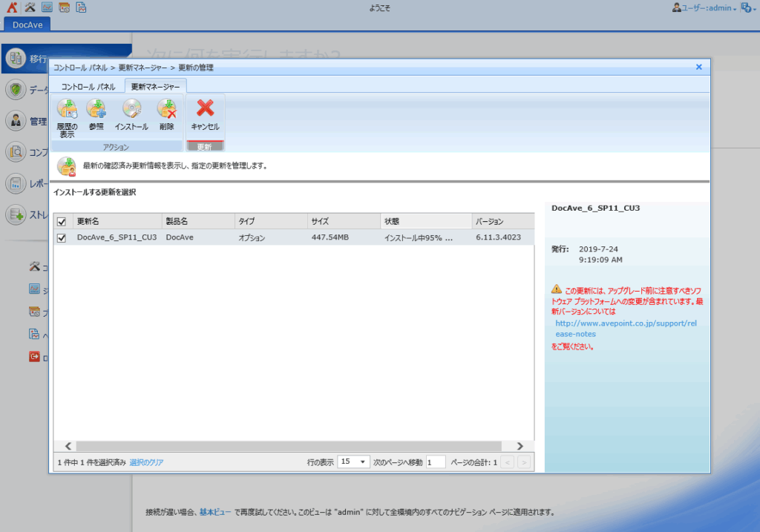Viewport: 760px width, 532px height.
Task: Open the monitor chart icon in top bar
Action: pyautogui.click(x=47, y=7)
